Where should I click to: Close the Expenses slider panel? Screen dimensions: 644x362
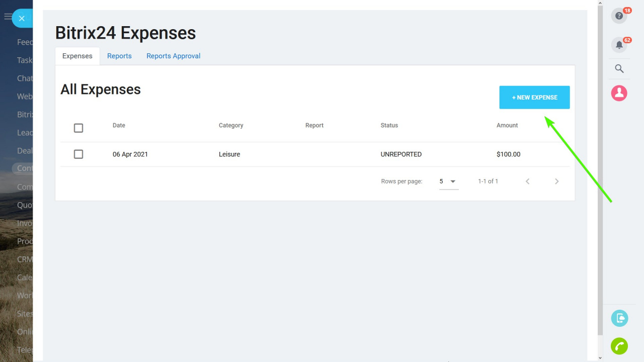coord(22,18)
